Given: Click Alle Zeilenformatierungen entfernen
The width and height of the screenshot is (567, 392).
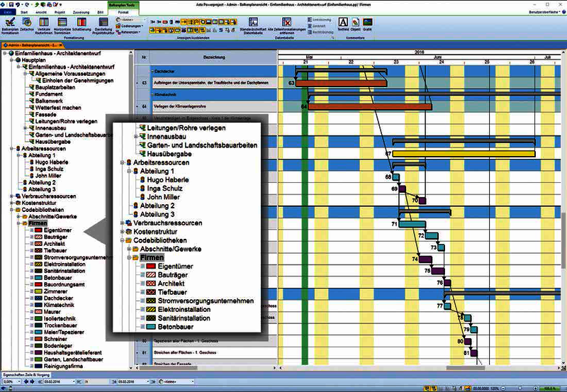Looking at the screenshot, I should pyautogui.click(x=286, y=26).
